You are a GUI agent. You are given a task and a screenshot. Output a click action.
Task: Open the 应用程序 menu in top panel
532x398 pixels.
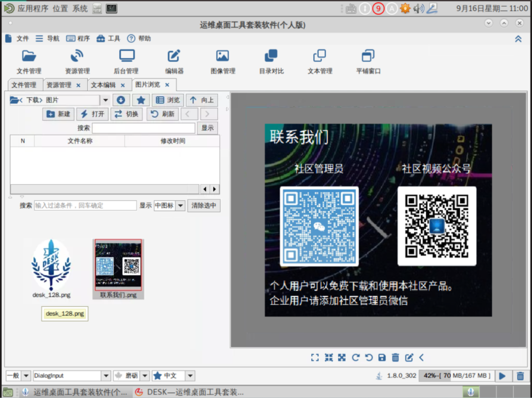tap(33, 8)
